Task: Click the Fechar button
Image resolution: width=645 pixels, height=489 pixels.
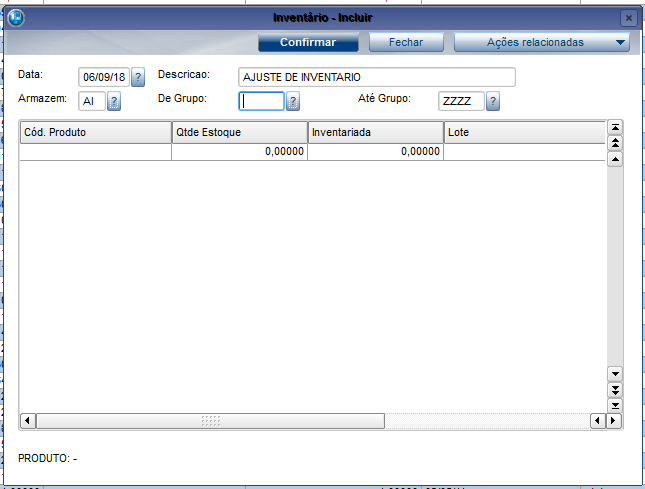Action: pos(406,42)
